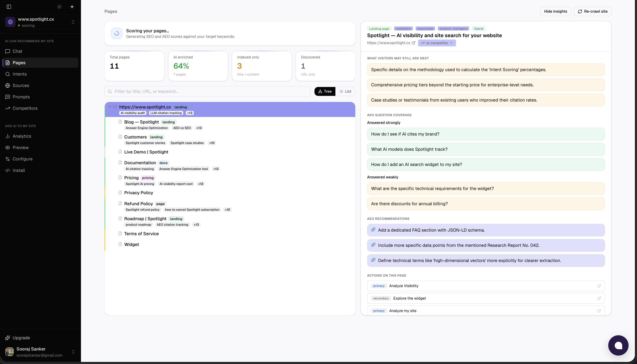This screenshot has height=364, width=637.
Task: Click the Widget page document icon
Action: (120, 244)
